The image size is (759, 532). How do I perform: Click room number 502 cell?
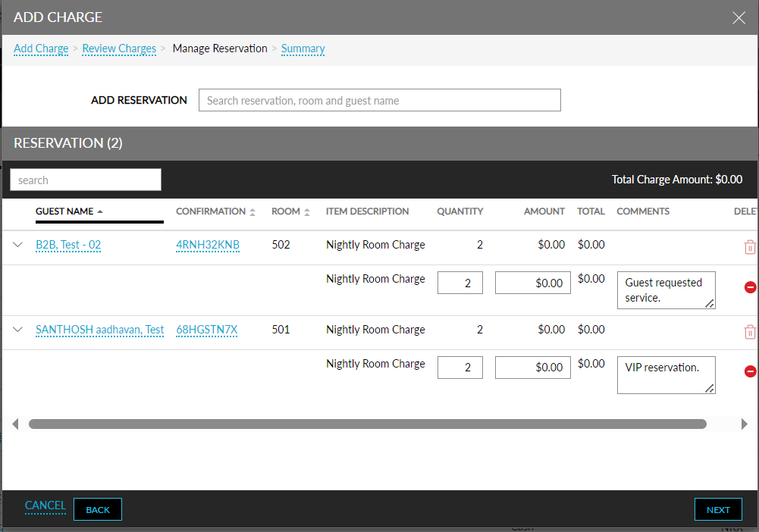(281, 245)
